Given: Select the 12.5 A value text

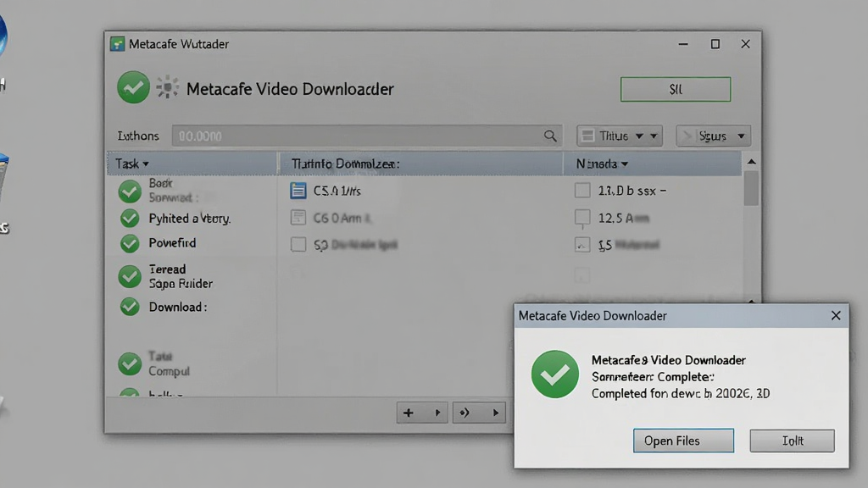Looking at the screenshot, I should tap(623, 218).
